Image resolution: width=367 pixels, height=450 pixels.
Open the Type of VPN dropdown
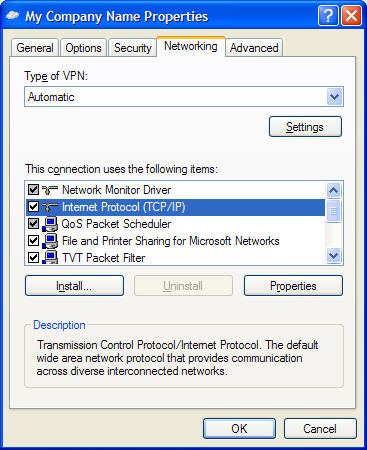tap(334, 97)
